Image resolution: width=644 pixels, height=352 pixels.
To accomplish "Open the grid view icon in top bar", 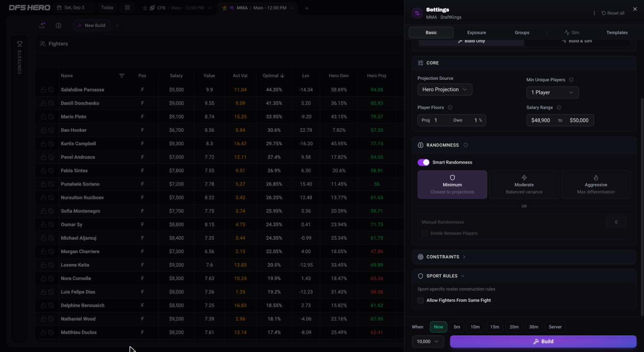I will point(127,8).
